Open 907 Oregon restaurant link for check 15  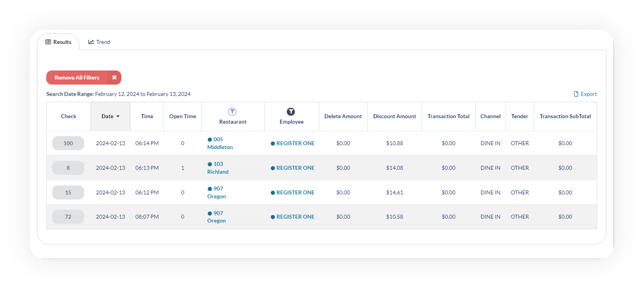pos(217,192)
